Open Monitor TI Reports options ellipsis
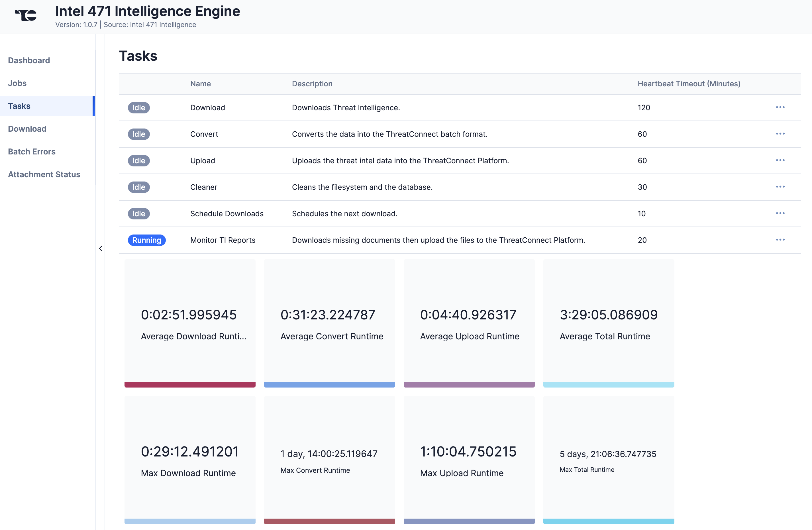 tap(780, 240)
